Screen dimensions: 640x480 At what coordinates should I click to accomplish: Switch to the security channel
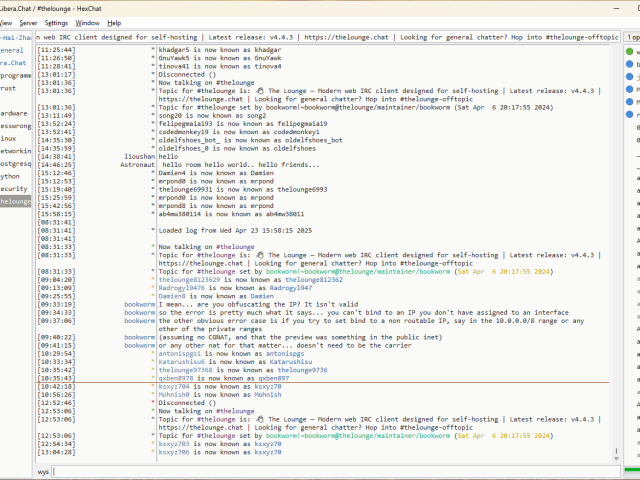(x=12, y=188)
